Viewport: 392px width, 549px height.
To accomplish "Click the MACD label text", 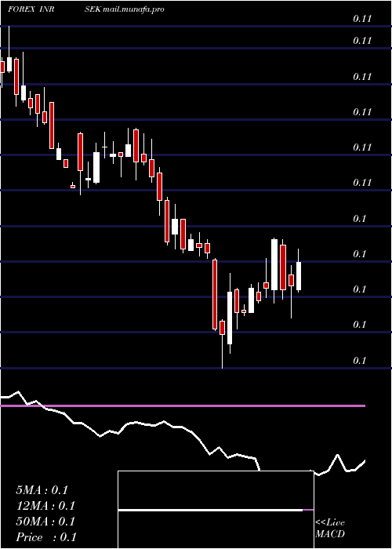I will tap(330, 534).
